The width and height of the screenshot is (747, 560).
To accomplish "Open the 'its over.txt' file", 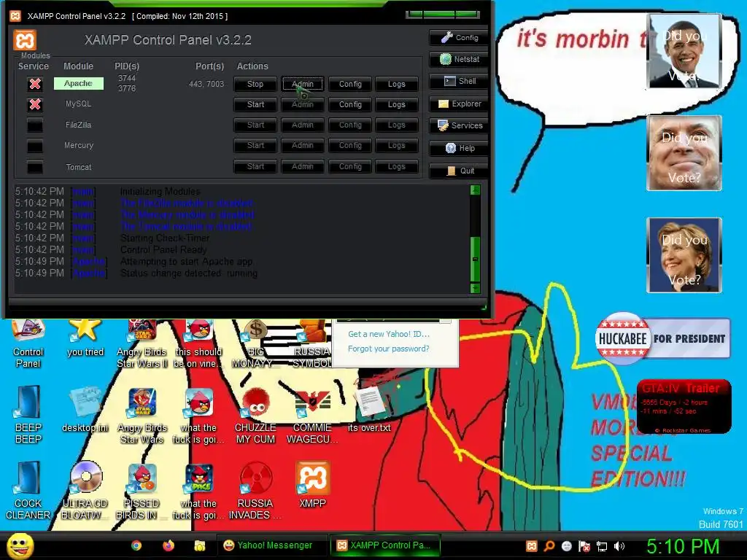I will [x=369, y=410].
